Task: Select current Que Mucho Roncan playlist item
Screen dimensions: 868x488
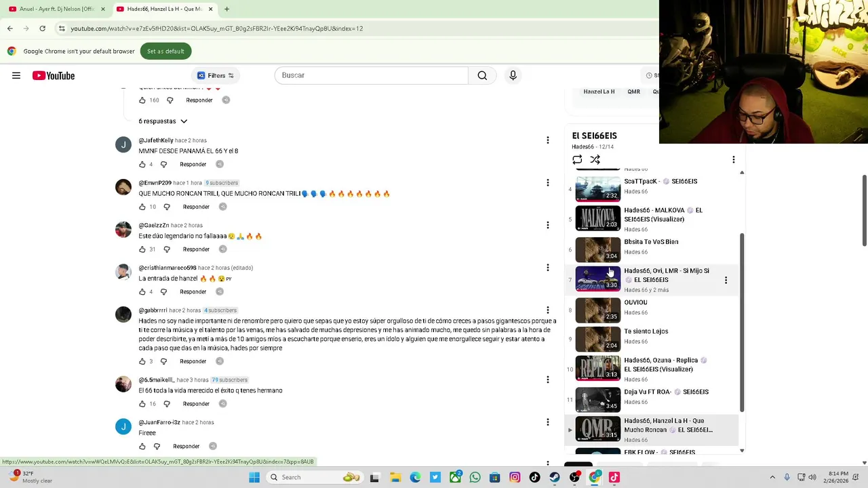Action: click(x=651, y=429)
